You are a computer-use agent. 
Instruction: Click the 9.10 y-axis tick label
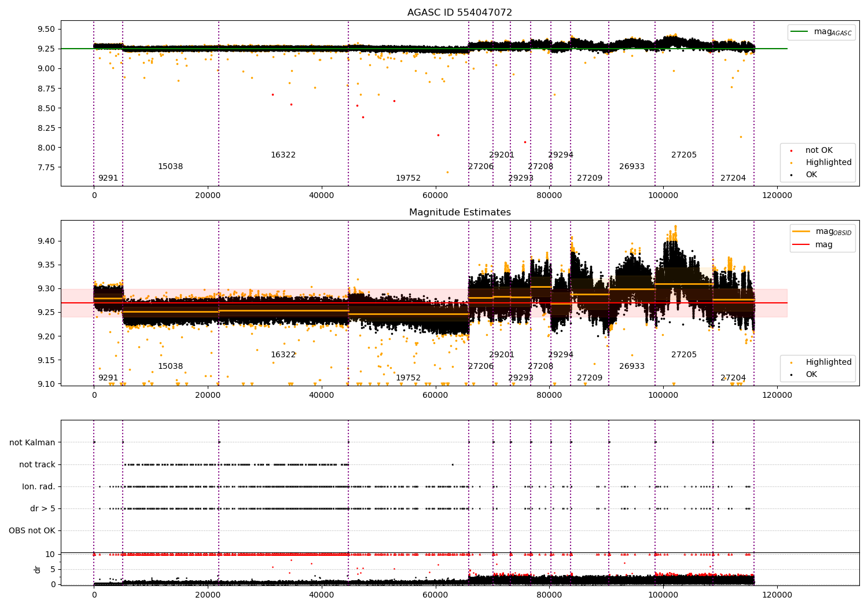click(45, 384)
